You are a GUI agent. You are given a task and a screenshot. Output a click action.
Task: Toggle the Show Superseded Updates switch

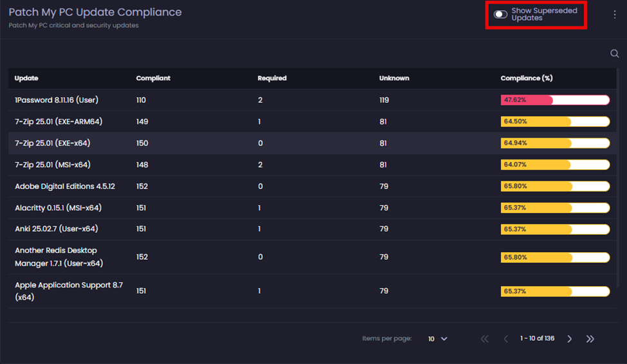500,14
